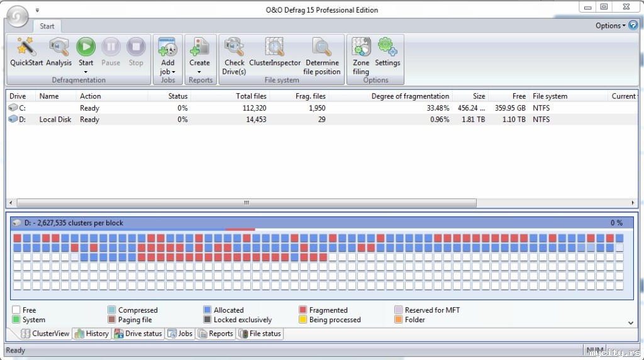Screen dimensions: 644x360
Task: Expand the Add job dropdown arrow
Action: coord(174,72)
